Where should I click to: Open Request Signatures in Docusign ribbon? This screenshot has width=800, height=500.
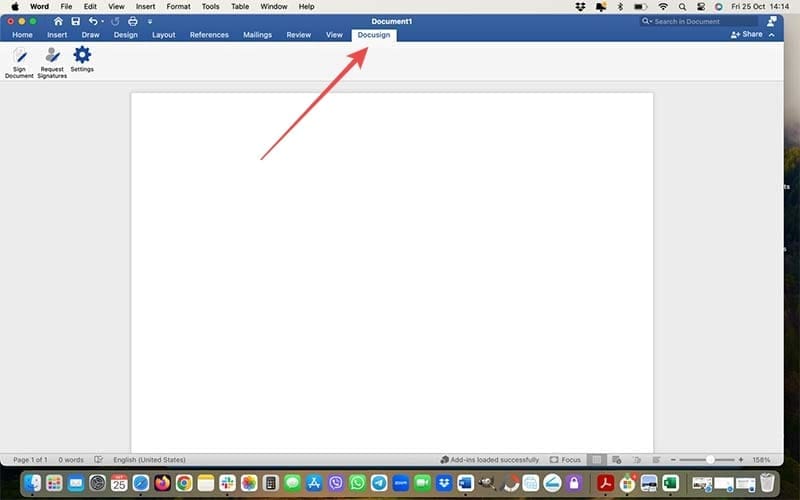(52, 58)
